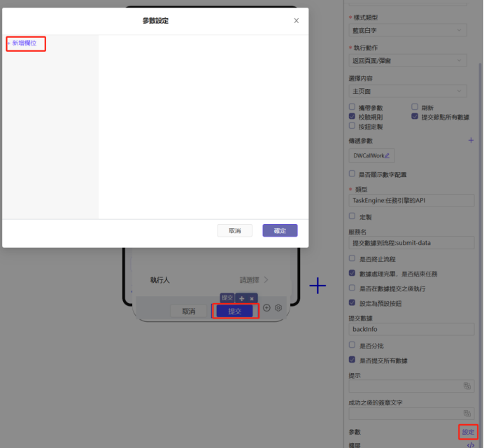The width and height of the screenshot is (484, 448).
Task: Click the 設定 link next to 參數
Action: point(468,432)
